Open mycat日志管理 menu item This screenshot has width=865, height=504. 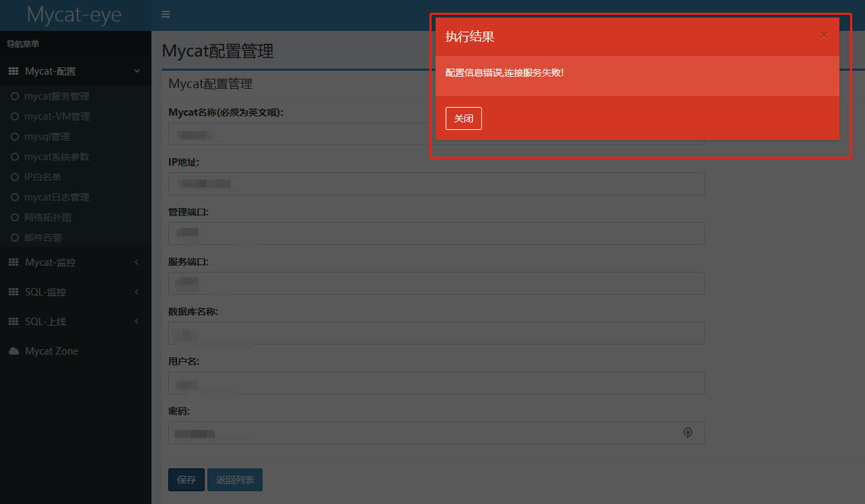pos(57,197)
